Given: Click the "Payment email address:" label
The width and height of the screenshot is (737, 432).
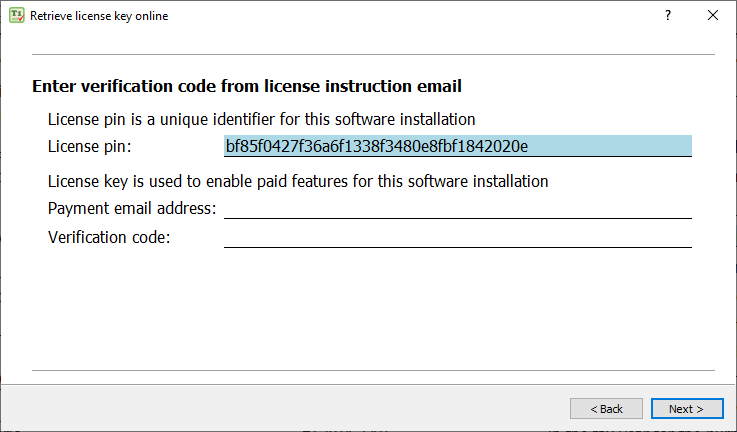Looking at the screenshot, I should 131,208.
